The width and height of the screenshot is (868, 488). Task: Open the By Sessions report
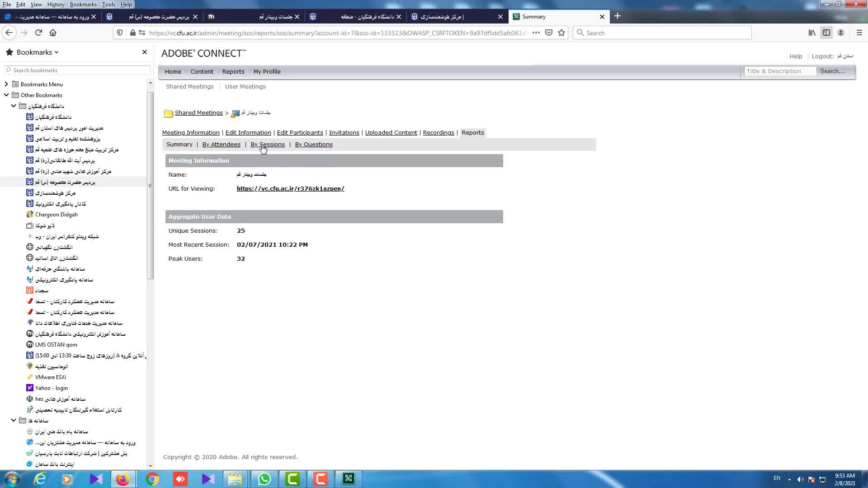[x=267, y=144]
